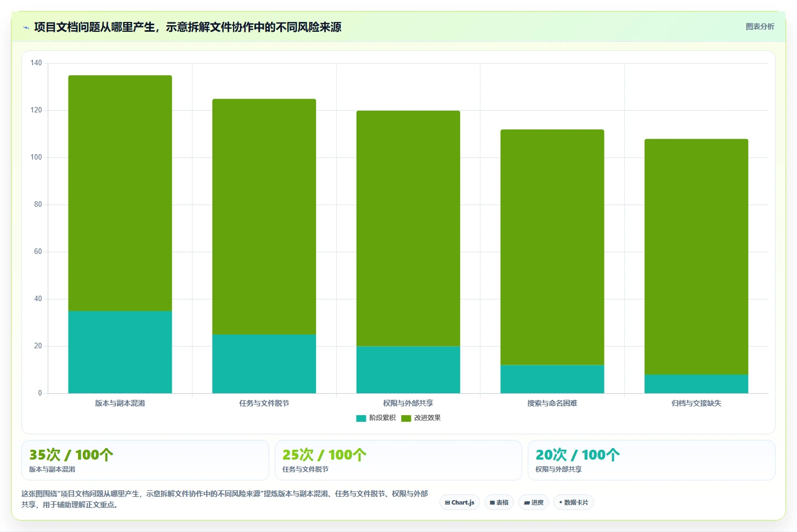Click the 表格 tag icon
The width and height of the screenshot is (797, 532).
(x=493, y=502)
